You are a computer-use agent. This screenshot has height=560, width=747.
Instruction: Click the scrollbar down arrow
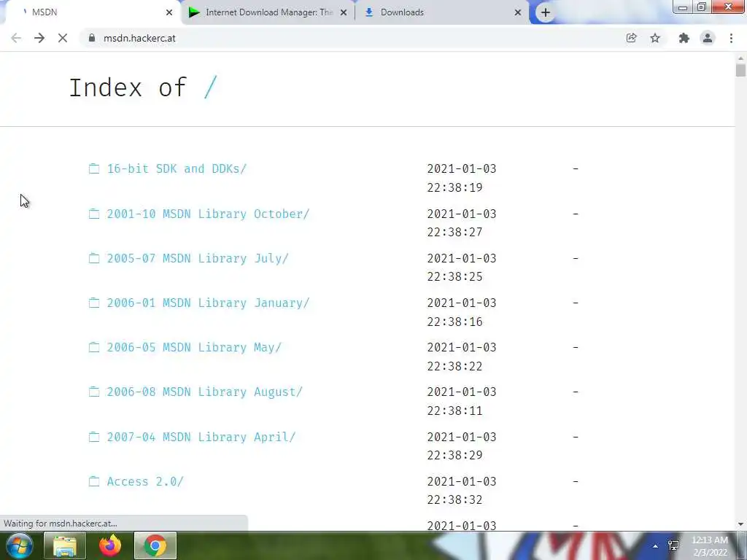coord(740,524)
